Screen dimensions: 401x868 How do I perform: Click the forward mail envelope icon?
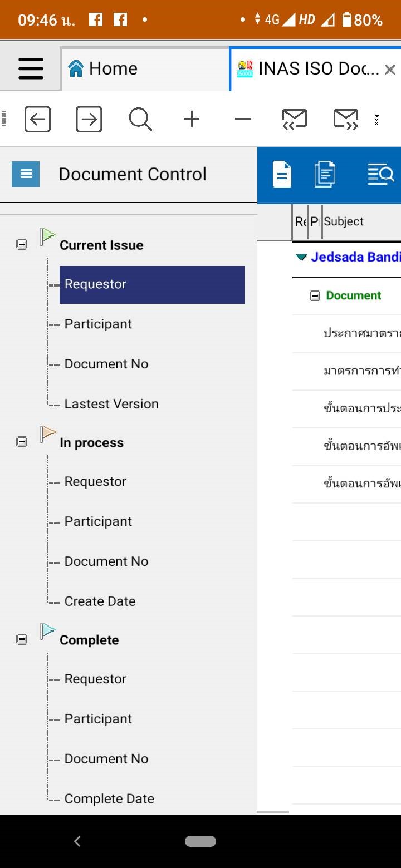click(345, 119)
